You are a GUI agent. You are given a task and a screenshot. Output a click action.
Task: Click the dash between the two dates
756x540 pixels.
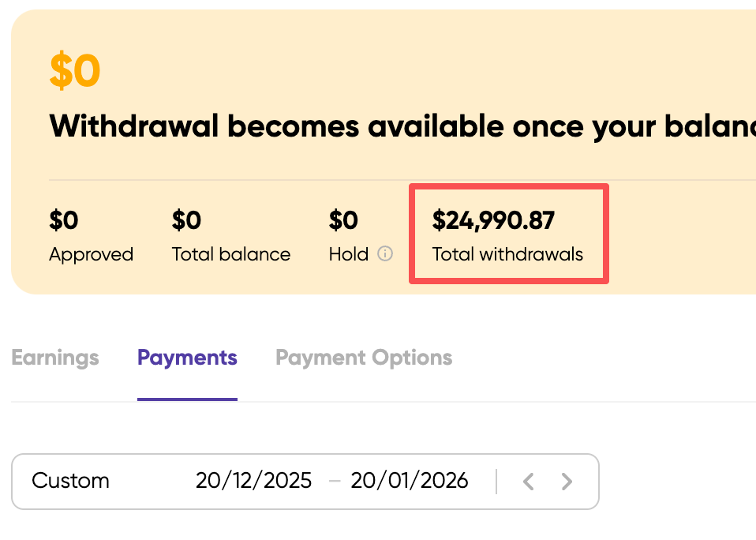tap(335, 481)
